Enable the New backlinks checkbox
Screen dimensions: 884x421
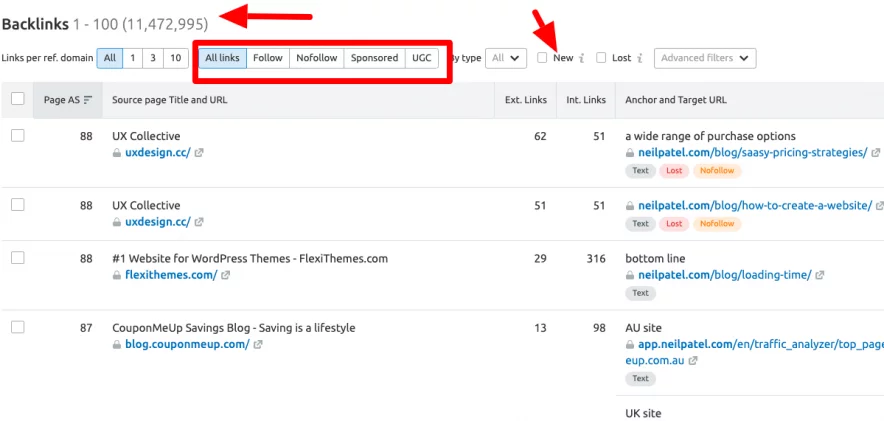(x=542, y=57)
